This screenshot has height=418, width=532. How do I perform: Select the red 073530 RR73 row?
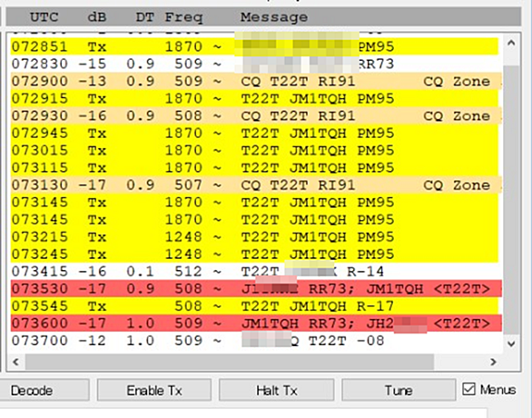tap(256, 289)
